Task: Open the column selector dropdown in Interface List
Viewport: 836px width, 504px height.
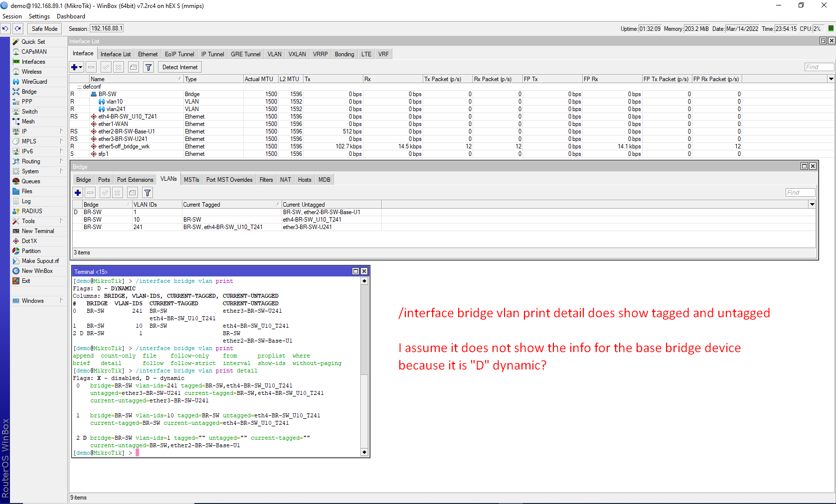Action: [x=831, y=79]
